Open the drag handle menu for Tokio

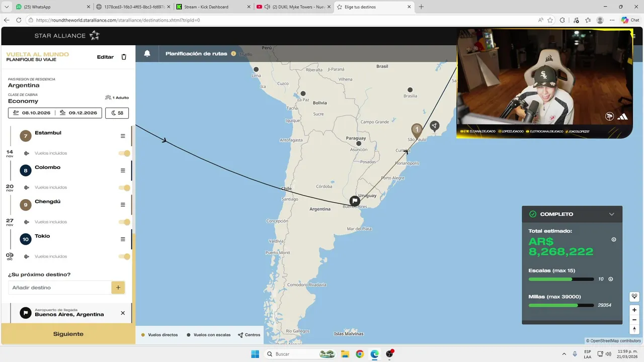point(123,239)
